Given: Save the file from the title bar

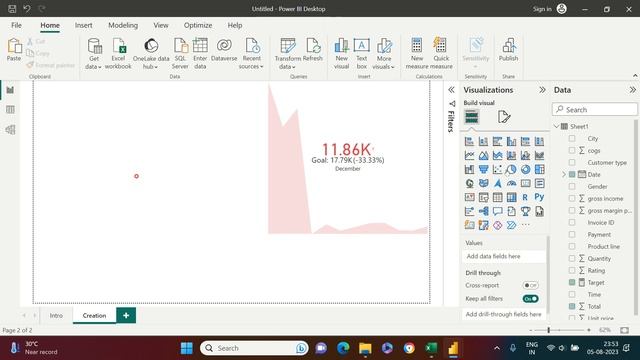Looking at the screenshot, I should click(12, 9).
